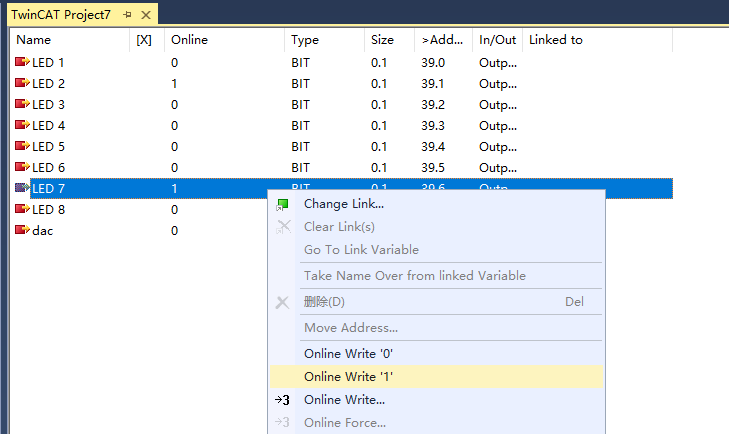Select Take Name Over from linked Variable
Image resolution: width=729 pixels, height=434 pixels.
click(x=415, y=276)
